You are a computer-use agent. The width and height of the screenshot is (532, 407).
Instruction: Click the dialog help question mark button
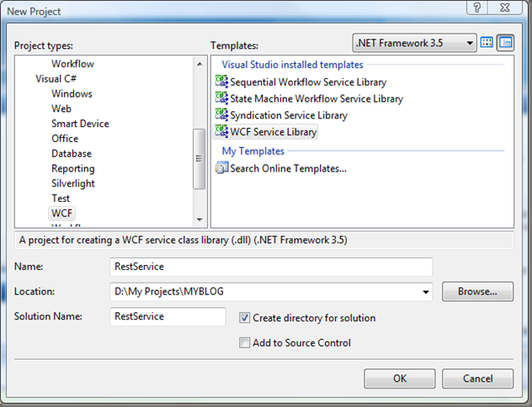click(477, 8)
